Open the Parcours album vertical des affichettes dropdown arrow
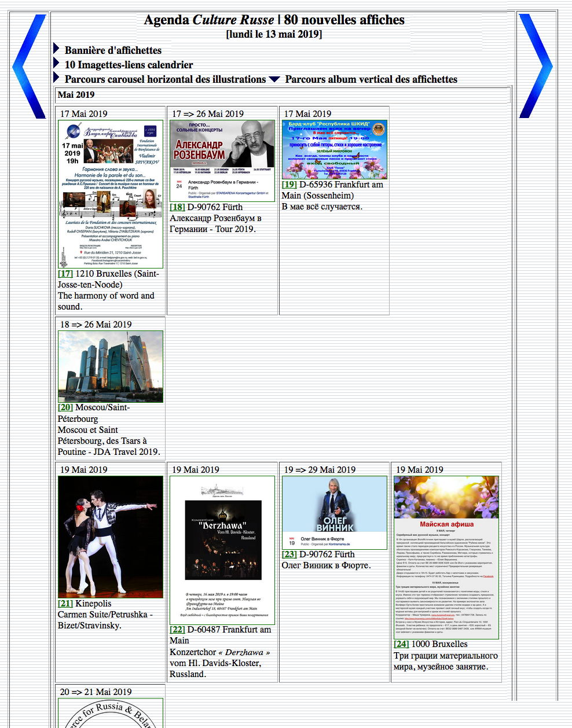Viewport: 572px width, 728px height. point(274,79)
